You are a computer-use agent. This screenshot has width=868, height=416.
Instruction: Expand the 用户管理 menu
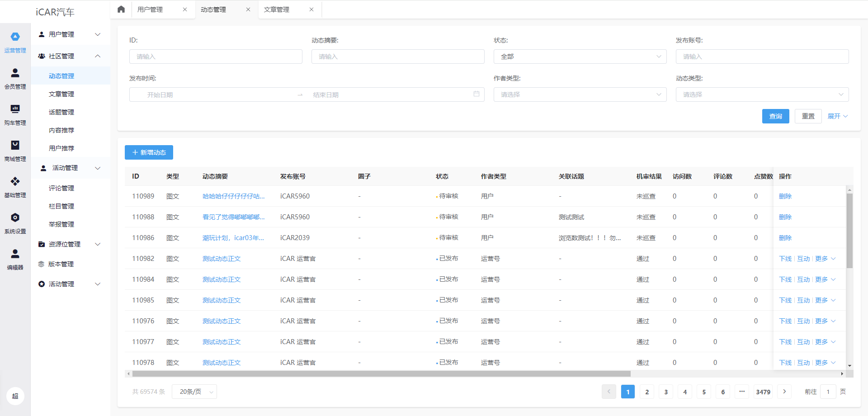[x=98, y=34]
